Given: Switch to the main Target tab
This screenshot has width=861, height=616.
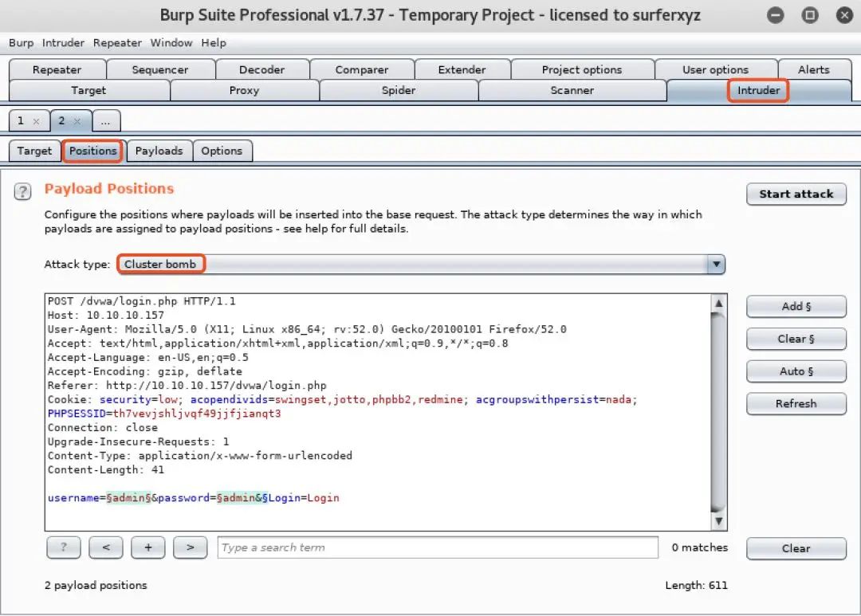Looking at the screenshot, I should pyautogui.click(x=88, y=91).
